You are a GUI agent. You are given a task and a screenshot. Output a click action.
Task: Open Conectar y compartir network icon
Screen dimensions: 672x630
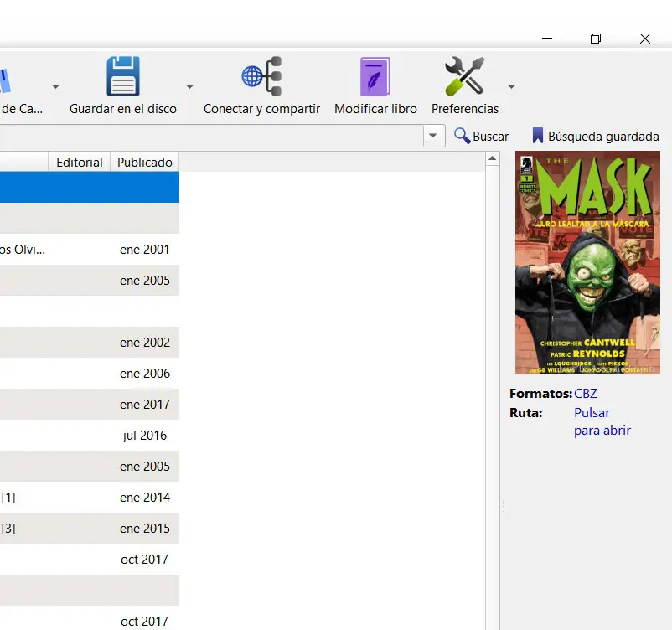coord(261,76)
